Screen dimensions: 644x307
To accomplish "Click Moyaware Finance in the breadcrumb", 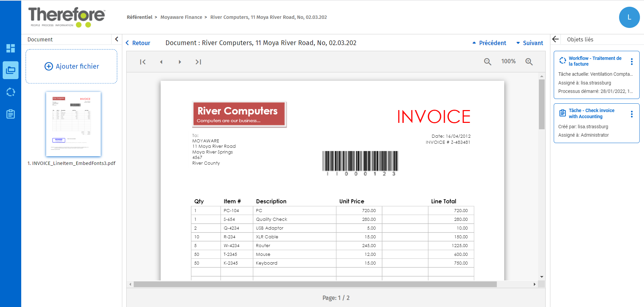I will [x=181, y=17].
